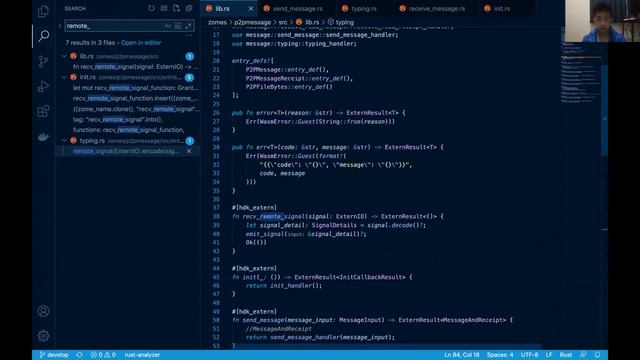Open the Accounts menu icon

point(43,311)
